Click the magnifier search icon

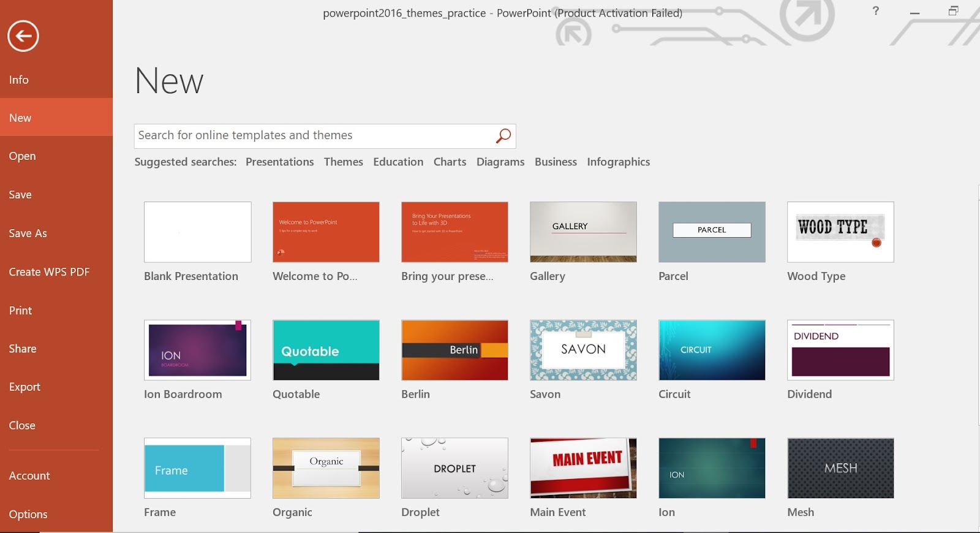pyautogui.click(x=503, y=136)
